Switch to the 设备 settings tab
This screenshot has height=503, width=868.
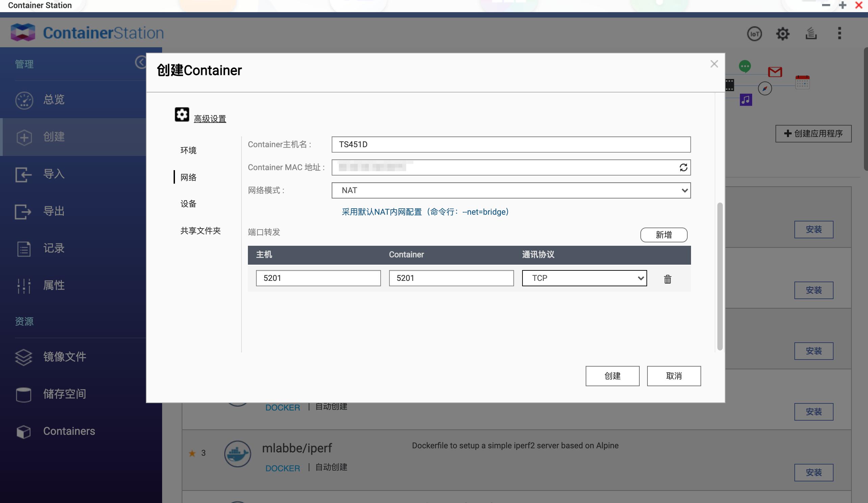[188, 204]
